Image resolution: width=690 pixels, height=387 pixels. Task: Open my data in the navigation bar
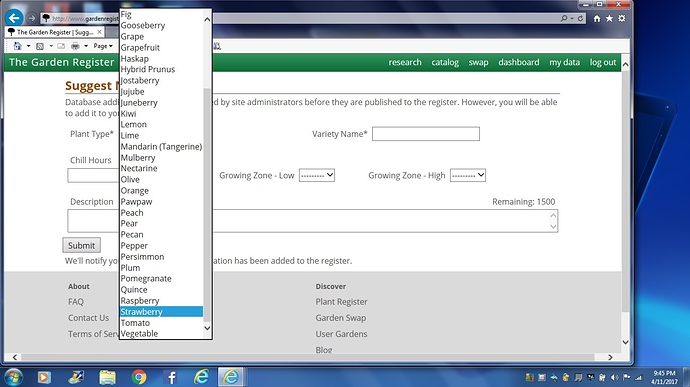pyautogui.click(x=564, y=62)
